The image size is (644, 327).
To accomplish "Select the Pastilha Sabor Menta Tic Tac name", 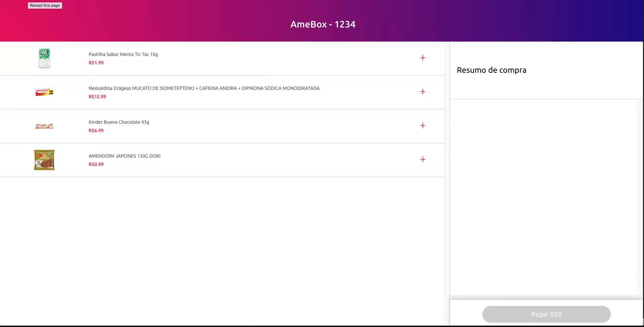I will [123, 54].
